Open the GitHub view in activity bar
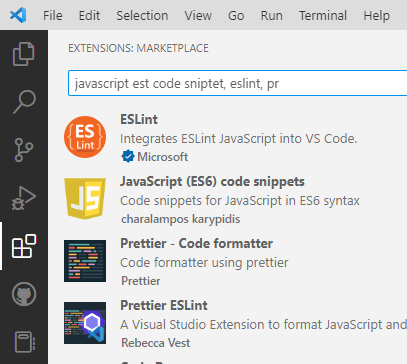407x364 pixels. tap(24, 294)
